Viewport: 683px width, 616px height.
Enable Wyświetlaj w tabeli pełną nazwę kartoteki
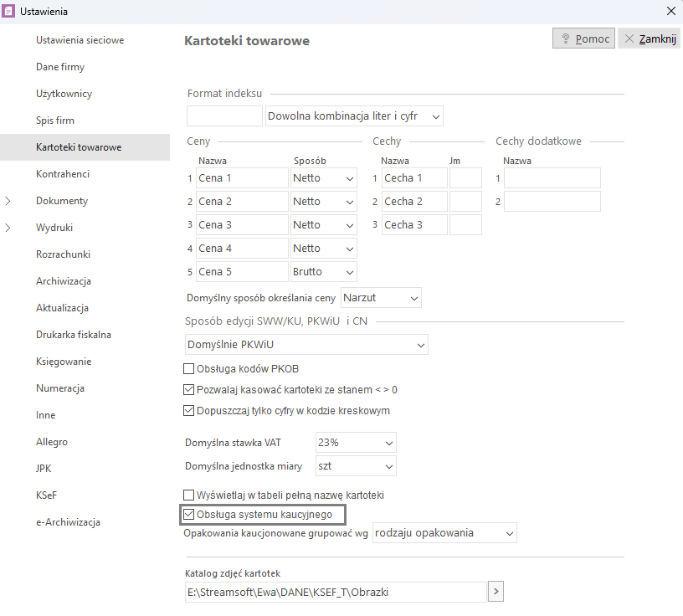click(x=188, y=495)
